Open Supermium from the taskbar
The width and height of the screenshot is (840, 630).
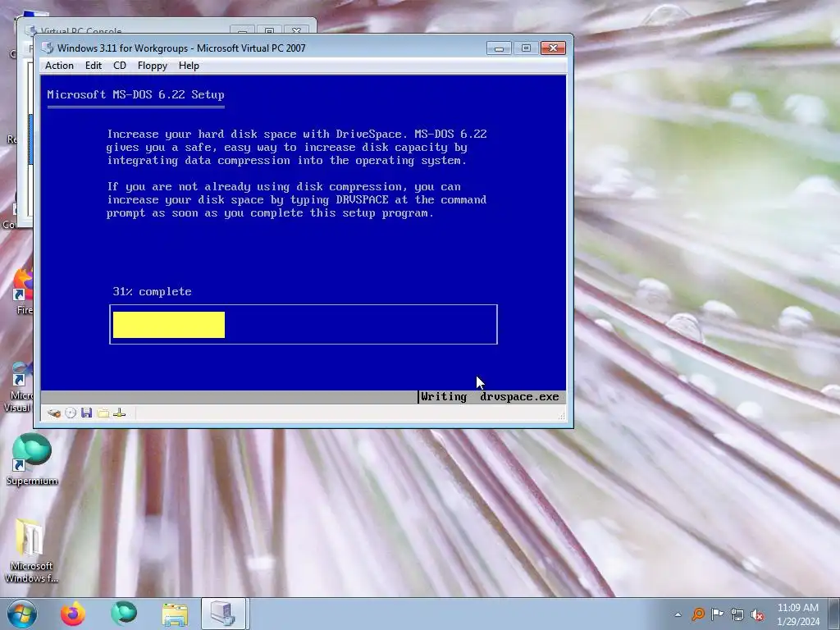coord(124,614)
